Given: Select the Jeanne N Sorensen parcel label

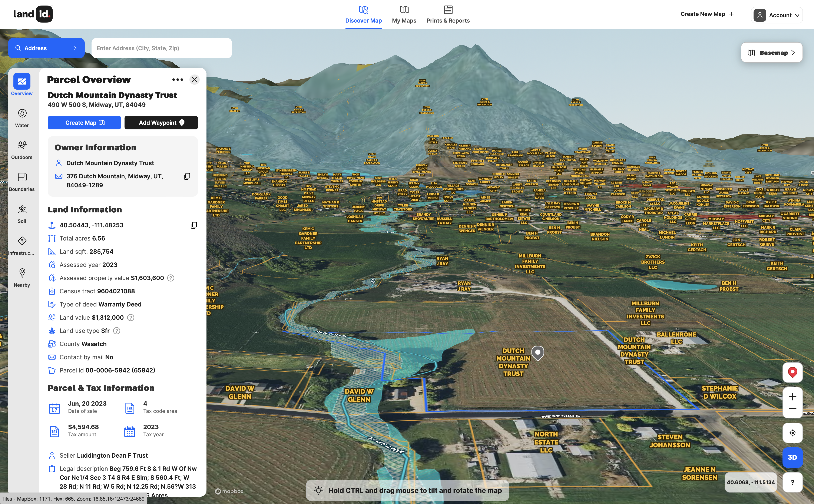Looking at the screenshot, I should [699, 473].
